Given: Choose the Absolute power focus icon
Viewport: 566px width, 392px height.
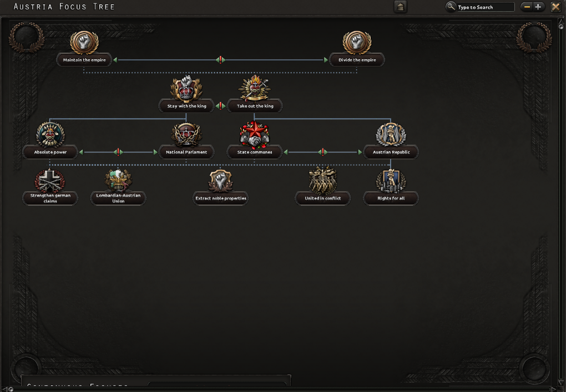Looking at the screenshot, I should 50,135.
